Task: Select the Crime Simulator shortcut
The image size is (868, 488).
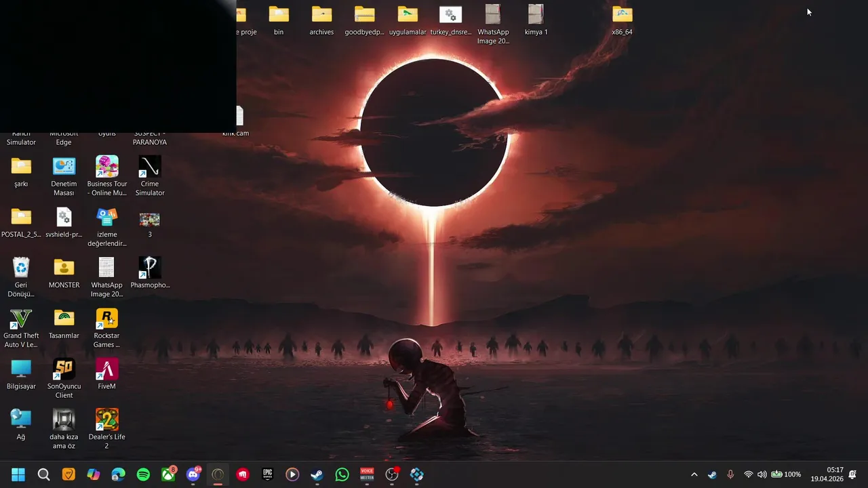Action: tap(150, 176)
